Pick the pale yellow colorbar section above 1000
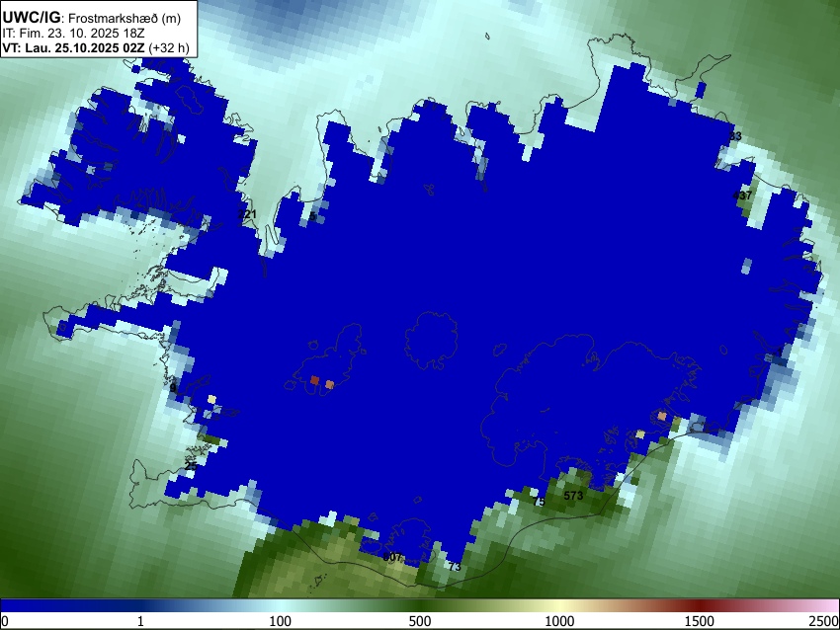840x630 pixels. (559, 605)
